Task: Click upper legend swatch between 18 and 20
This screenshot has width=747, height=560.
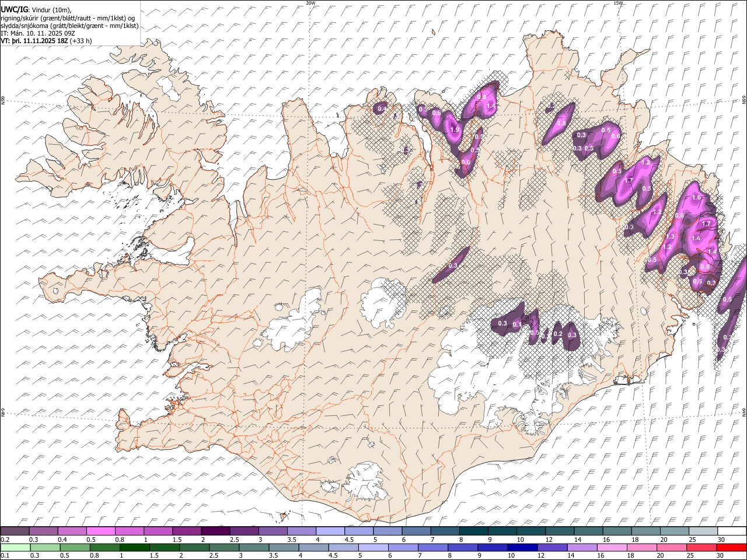Action: 645,531
